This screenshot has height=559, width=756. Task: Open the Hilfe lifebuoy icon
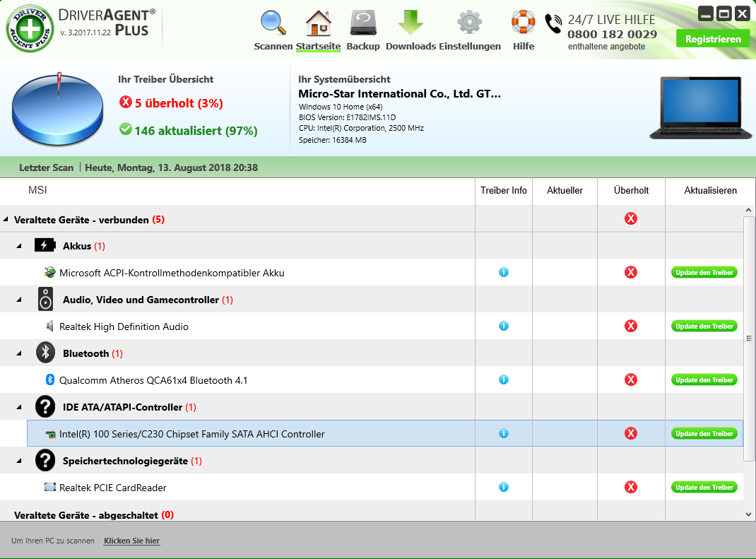click(x=523, y=22)
